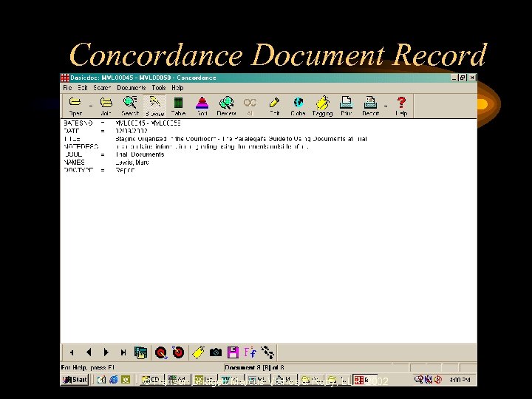
Task: Jump to last document arrow
Action: (123, 353)
